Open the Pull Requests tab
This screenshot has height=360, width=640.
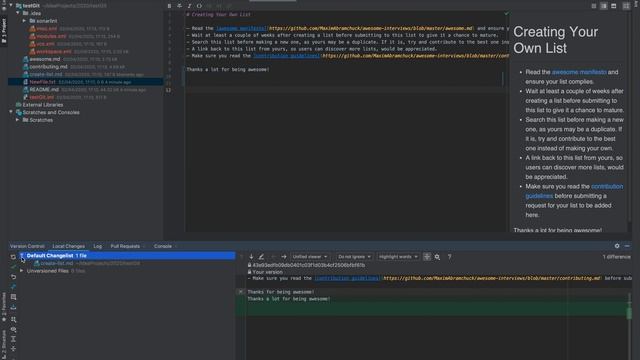pos(125,246)
